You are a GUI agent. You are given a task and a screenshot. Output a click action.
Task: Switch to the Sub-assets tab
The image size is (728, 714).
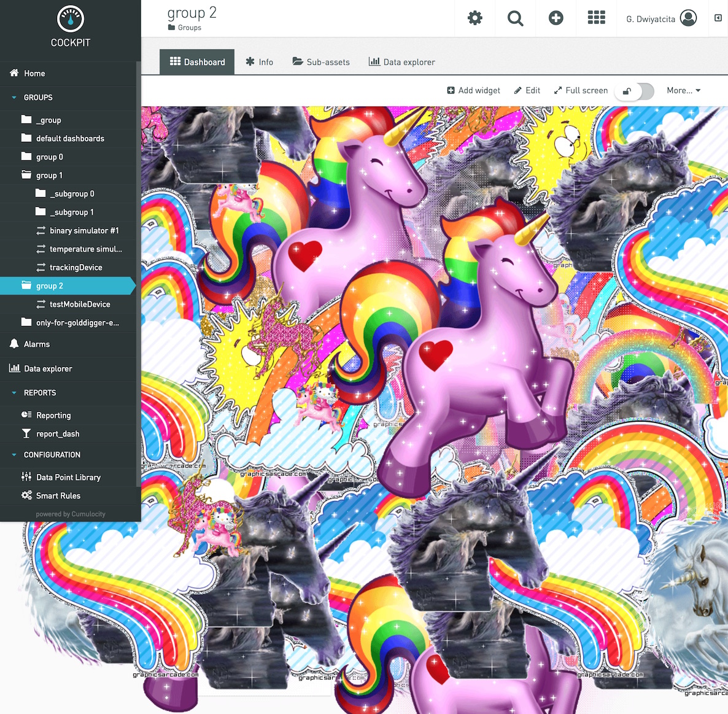coord(321,62)
